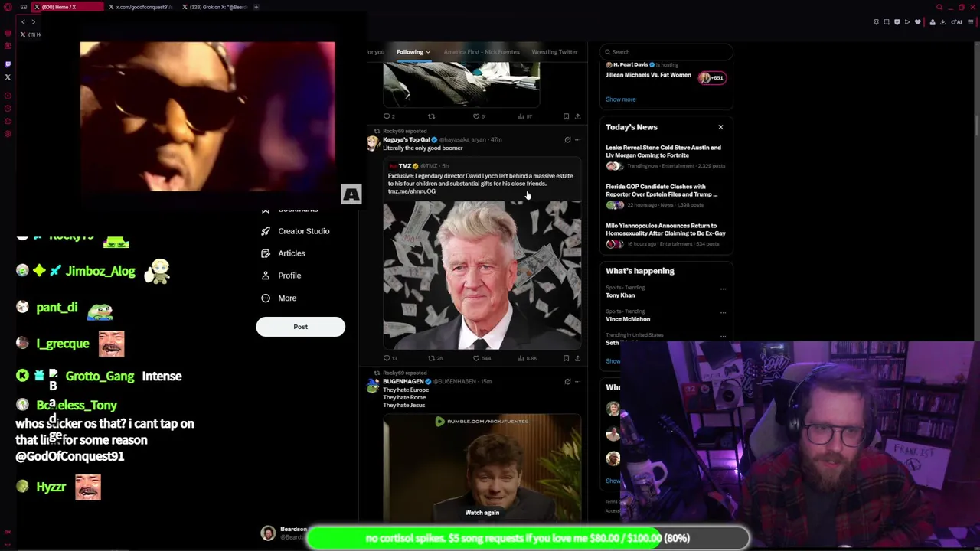This screenshot has width=980, height=551.
Task: Bookmark the David Lynch post
Action: tap(567, 358)
